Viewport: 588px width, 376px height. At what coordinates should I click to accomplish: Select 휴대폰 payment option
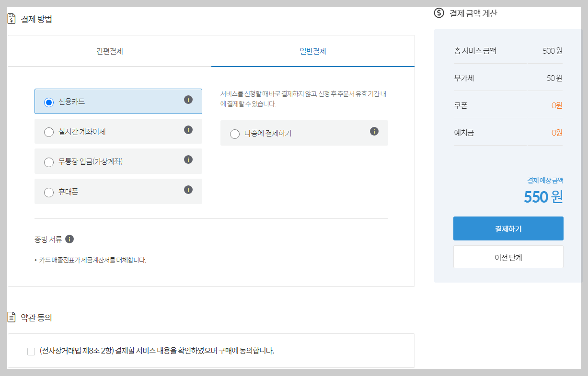click(x=48, y=191)
